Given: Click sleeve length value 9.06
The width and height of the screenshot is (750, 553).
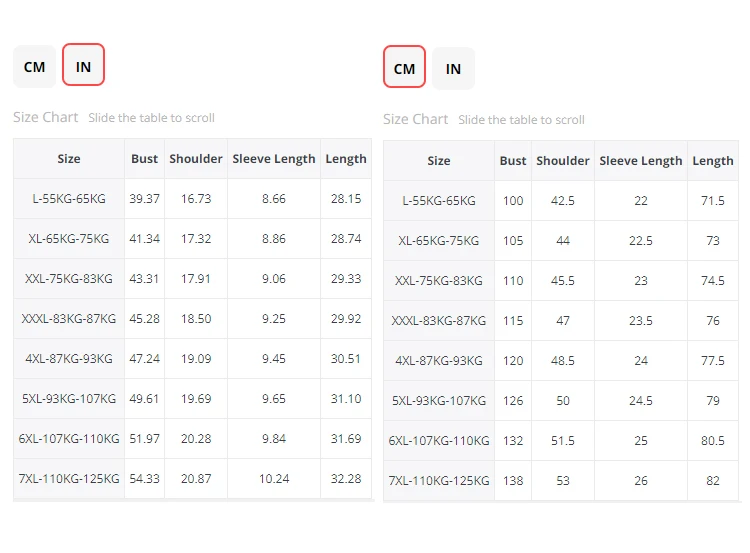Looking at the screenshot, I should [274, 278].
